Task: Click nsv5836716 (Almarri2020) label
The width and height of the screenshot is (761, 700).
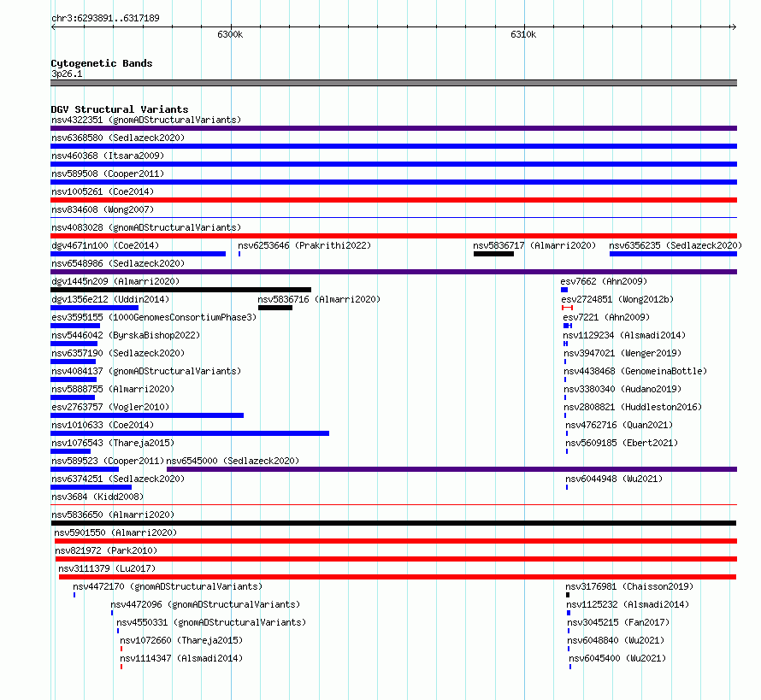Action: click(x=319, y=299)
